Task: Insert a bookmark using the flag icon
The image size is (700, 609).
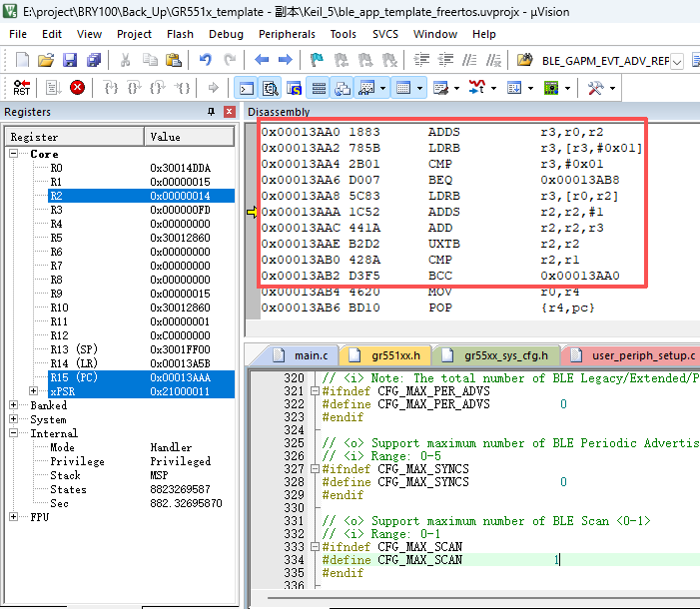Action: [x=317, y=60]
